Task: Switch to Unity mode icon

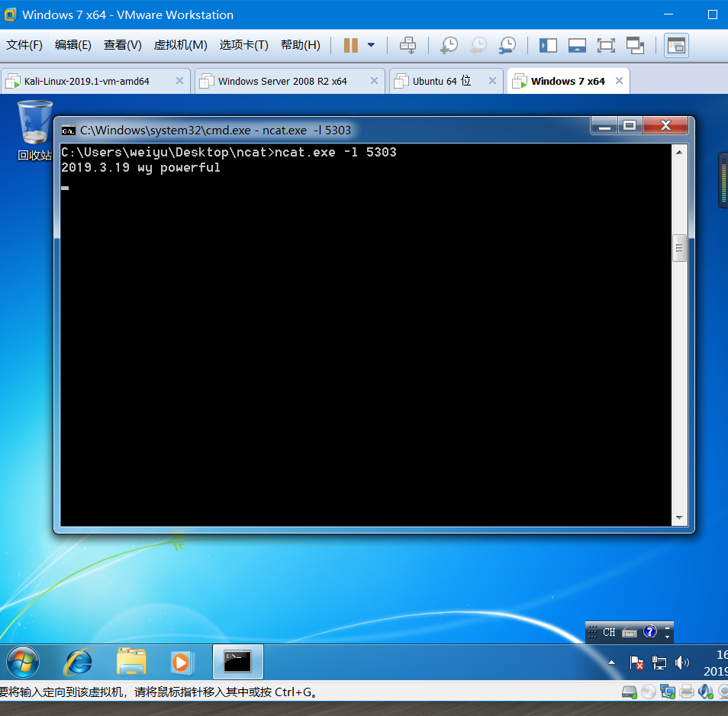Action: (635, 45)
